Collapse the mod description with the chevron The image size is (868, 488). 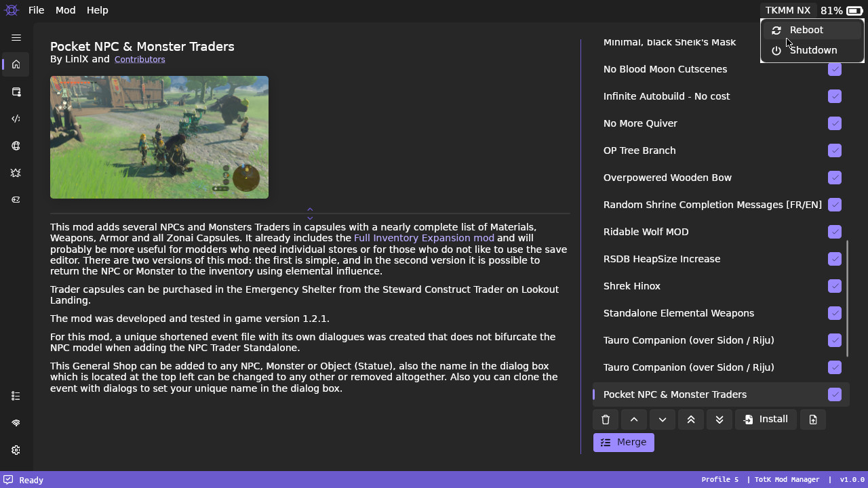(309, 209)
